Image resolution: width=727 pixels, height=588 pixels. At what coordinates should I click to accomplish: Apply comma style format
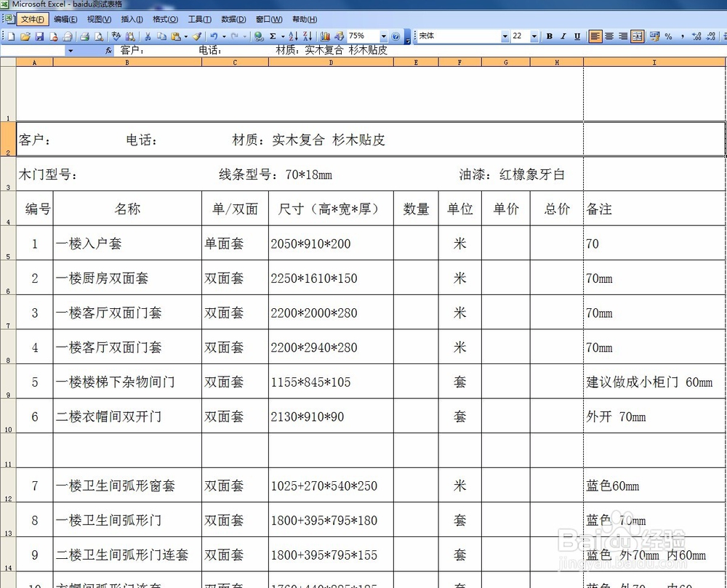click(683, 36)
